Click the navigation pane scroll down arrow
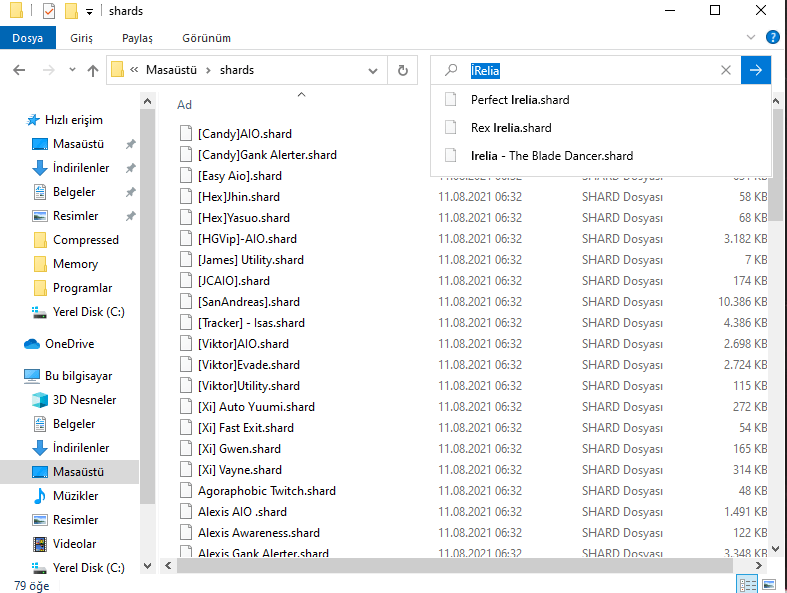The width and height of the screenshot is (787, 593). point(148,566)
